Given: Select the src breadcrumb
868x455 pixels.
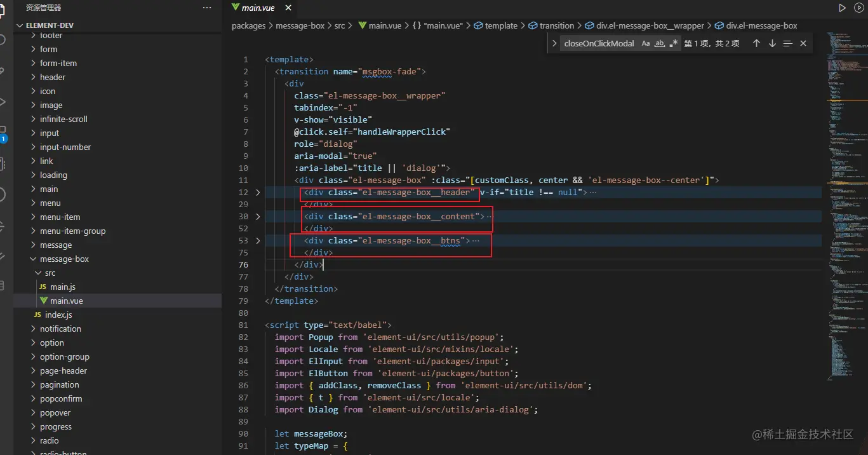Looking at the screenshot, I should click(340, 25).
